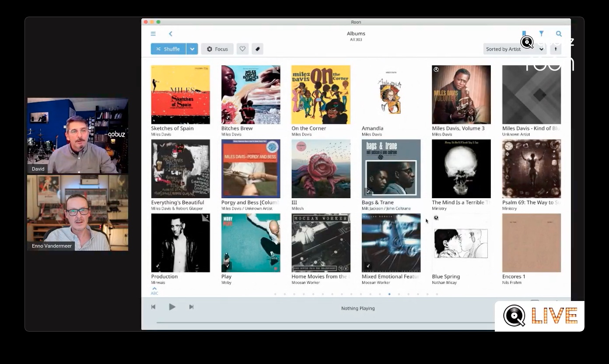Click the 'Porgy and Bess' album title
The height and width of the screenshot is (364, 609).
[250, 203]
